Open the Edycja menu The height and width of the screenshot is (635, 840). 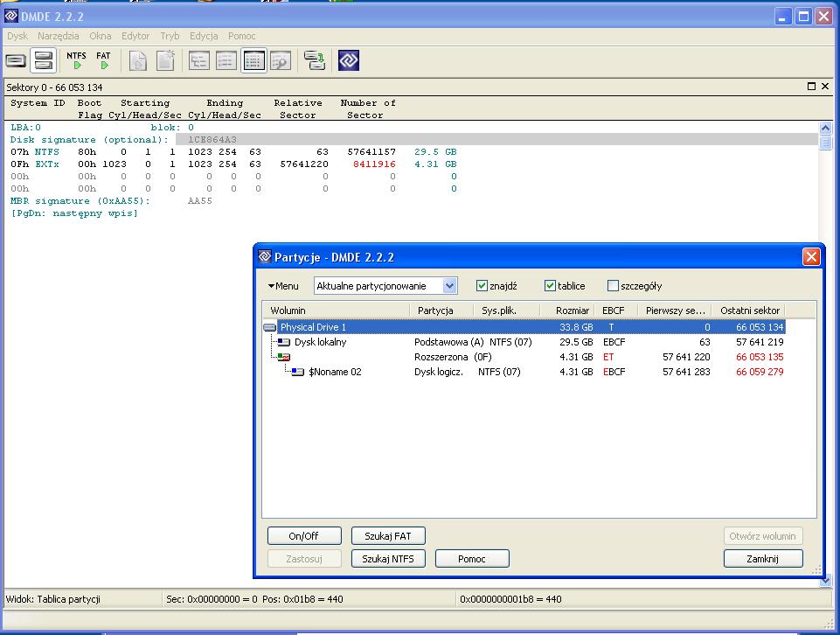click(x=204, y=36)
